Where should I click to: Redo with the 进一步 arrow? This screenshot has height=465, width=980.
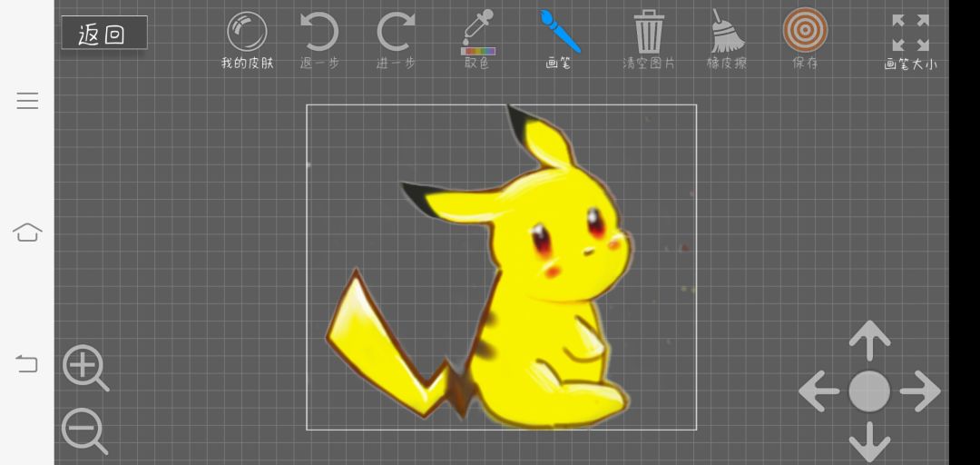396,32
